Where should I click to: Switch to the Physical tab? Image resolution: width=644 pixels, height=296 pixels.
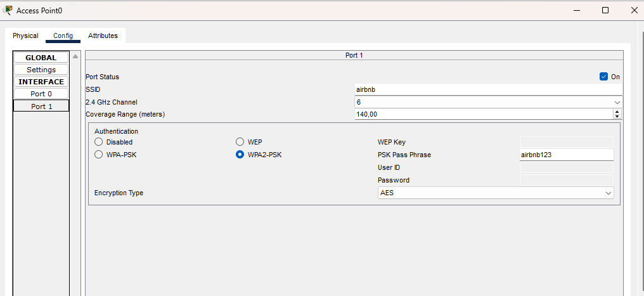pyautogui.click(x=25, y=35)
